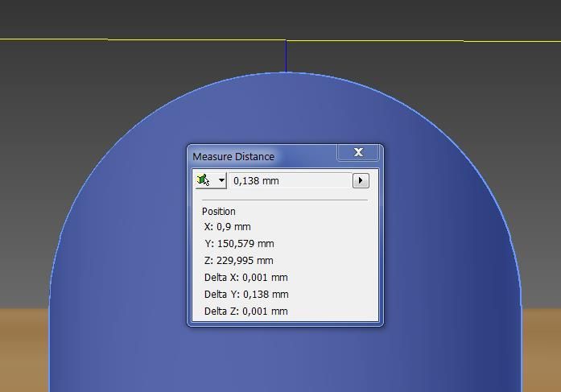The width and height of the screenshot is (561, 392).
Task: Select the Position heading label
Action: [x=219, y=211]
